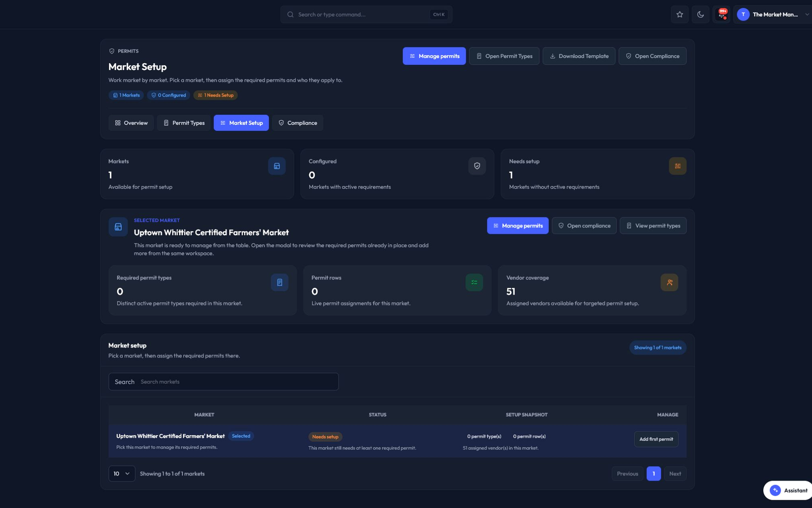The image size is (812, 508).
Task: Click the 1 Needs Setup badge
Action: click(215, 95)
